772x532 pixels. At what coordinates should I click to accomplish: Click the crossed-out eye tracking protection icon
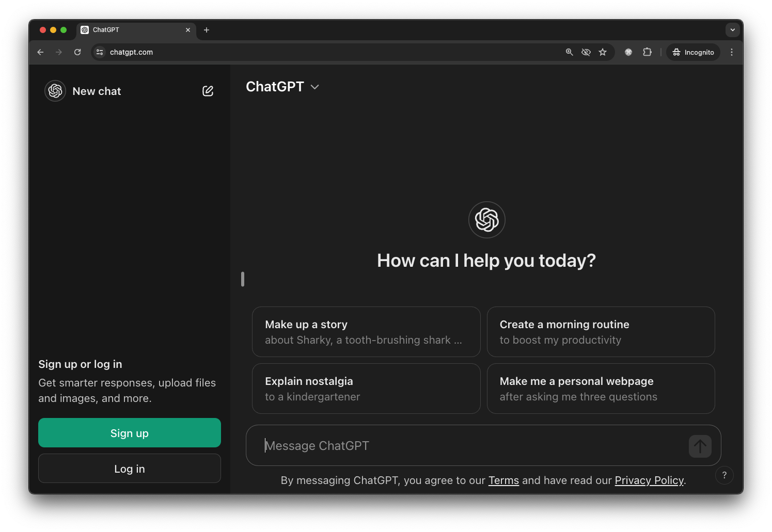pos(586,52)
